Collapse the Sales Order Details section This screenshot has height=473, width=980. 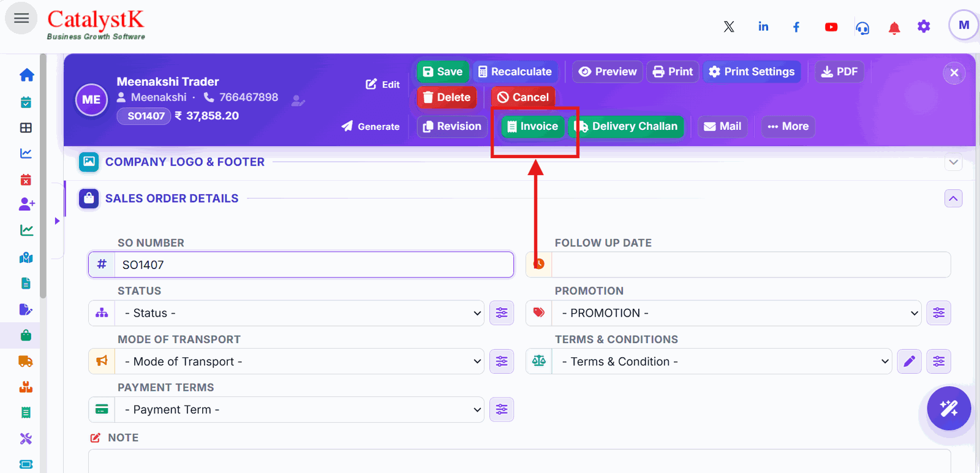953,199
